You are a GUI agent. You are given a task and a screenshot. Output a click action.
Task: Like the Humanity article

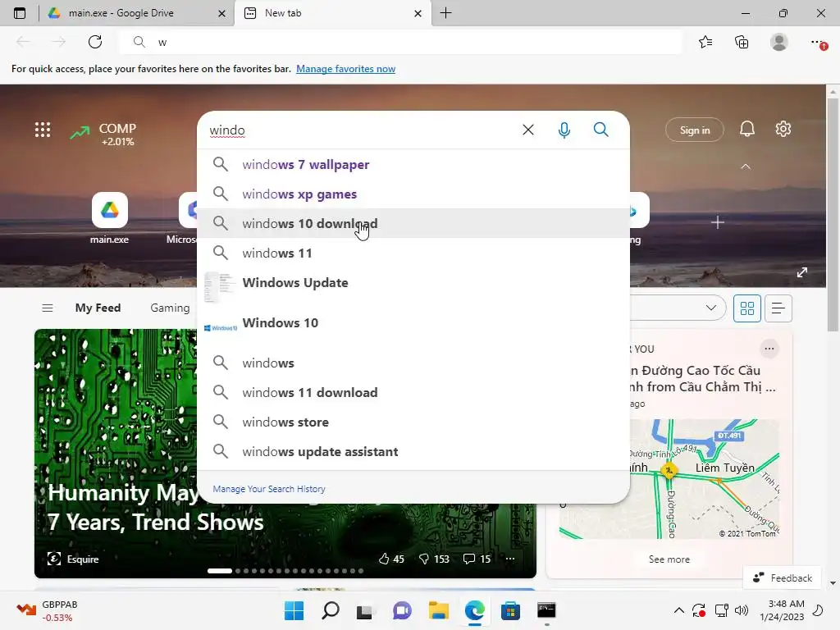[x=391, y=559]
